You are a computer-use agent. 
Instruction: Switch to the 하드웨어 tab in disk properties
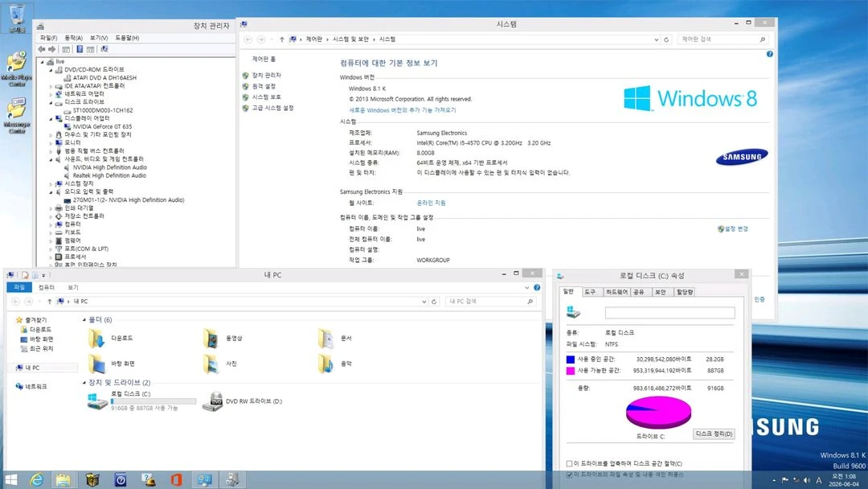pyautogui.click(x=616, y=292)
